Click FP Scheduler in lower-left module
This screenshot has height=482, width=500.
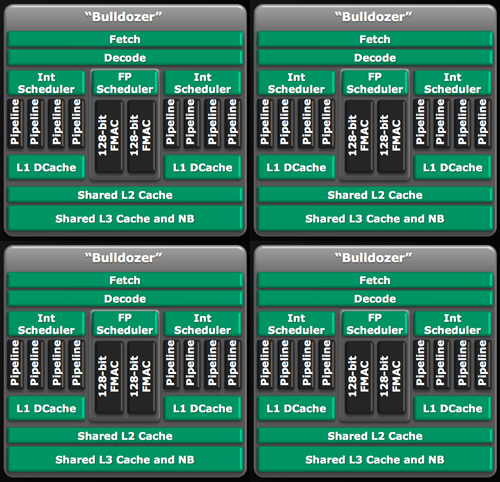click(x=125, y=324)
